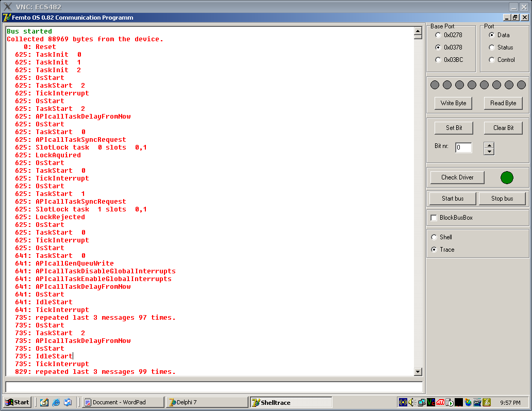Click the second bit indicator circle

[x=447, y=85]
